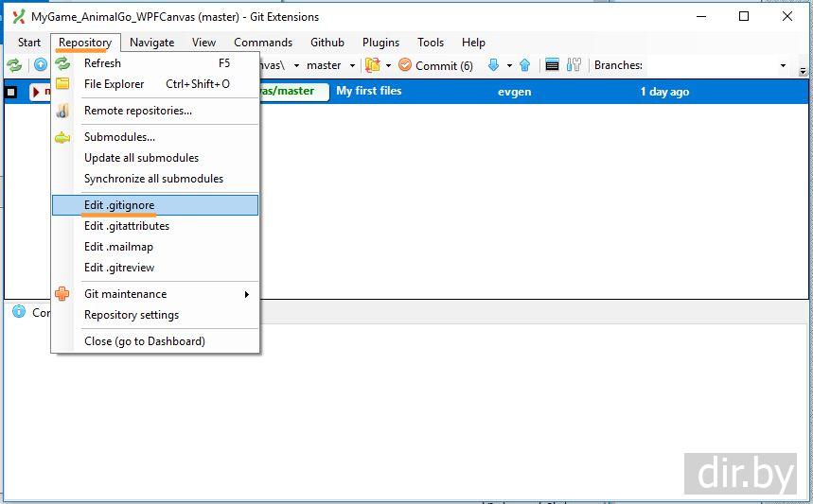Expand the pull button dropdown arrow
The height and width of the screenshot is (504, 813).
click(509, 65)
